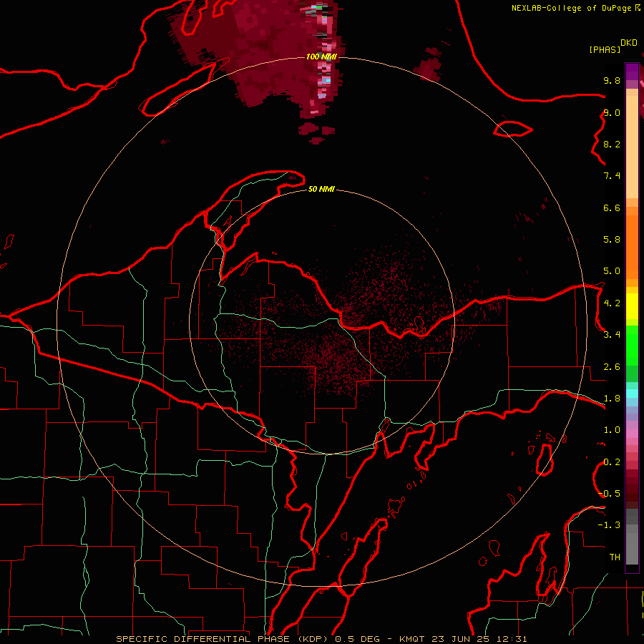Select the 2.6 value on the color scale
The width and height of the screenshot is (644, 644).
(612, 367)
